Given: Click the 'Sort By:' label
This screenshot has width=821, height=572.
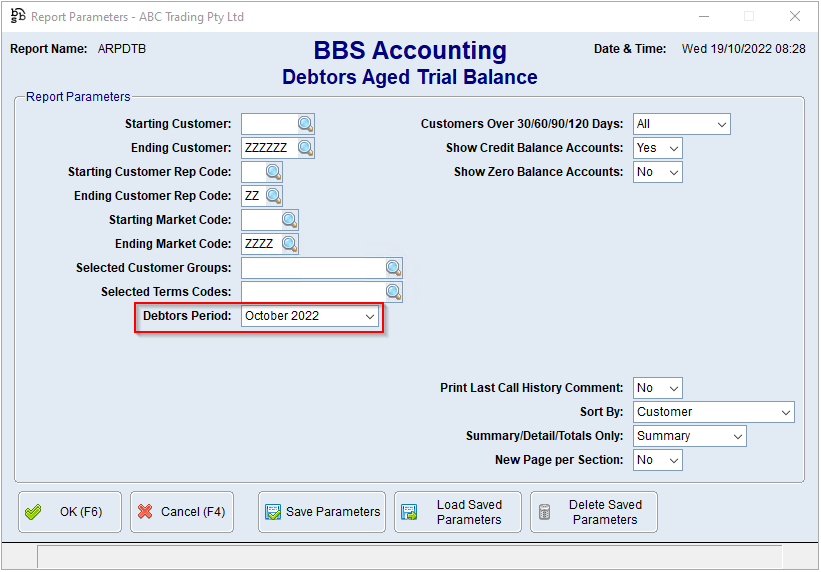Looking at the screenshot, I should [x=602, y=412].
